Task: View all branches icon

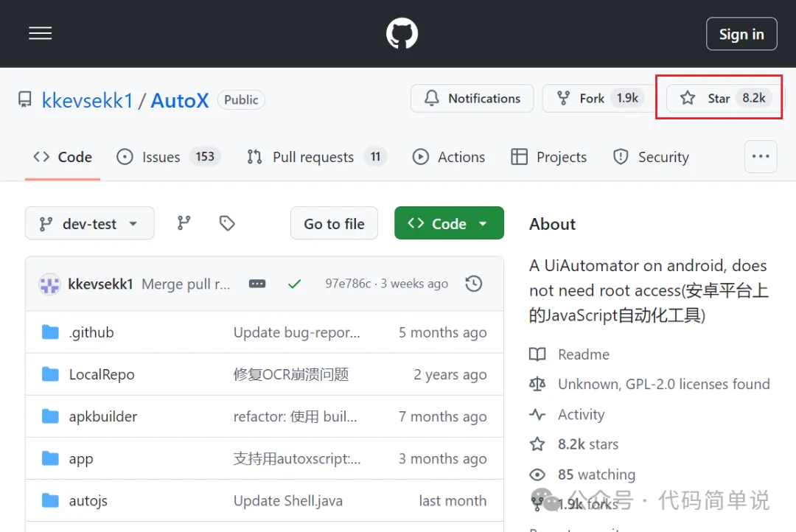Action: click(184, 223)
